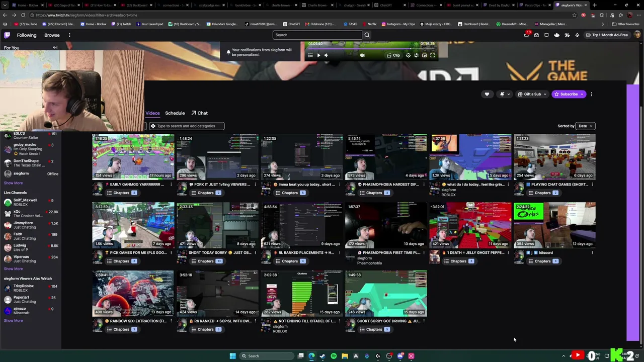Expand the Gift a Sub dropdown
Image resolution: width=644 pixels, height=362 pixels.
pyautogui.click(x=532, y=94)
